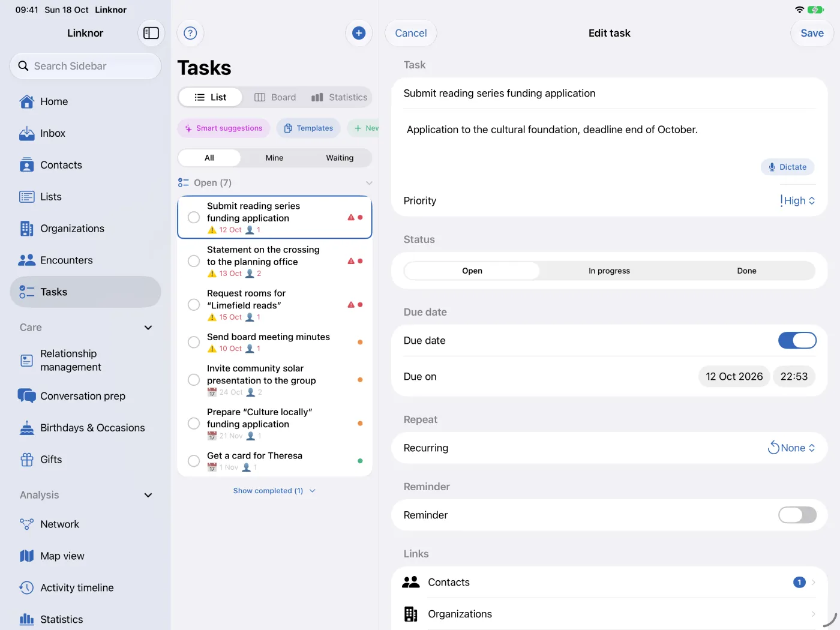Open Birthdays & Occasions
Viewport: 840px width, 630px height.
tap(85, 428)
